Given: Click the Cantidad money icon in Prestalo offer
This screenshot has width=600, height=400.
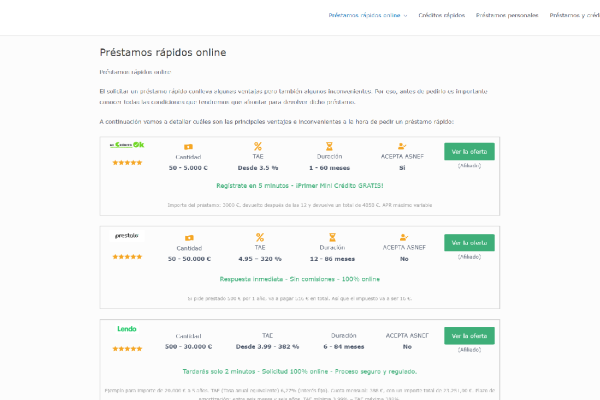Looking at the screenshot, I should 189,238.
